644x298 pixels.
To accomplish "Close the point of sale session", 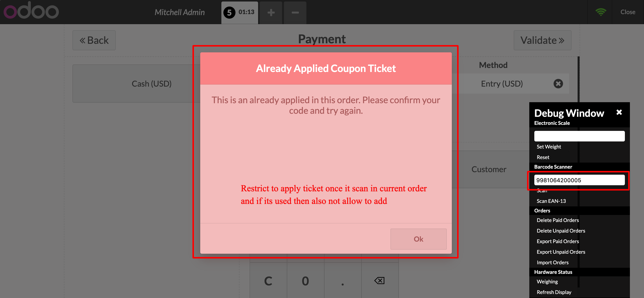I will tap(628, 12).
